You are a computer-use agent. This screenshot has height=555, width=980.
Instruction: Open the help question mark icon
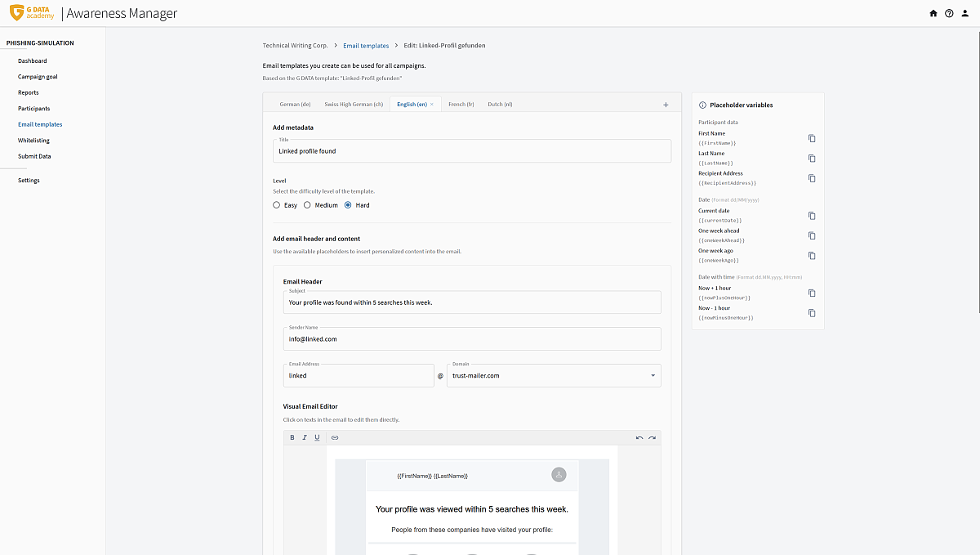pyautogui.click(x=949, y=13)
